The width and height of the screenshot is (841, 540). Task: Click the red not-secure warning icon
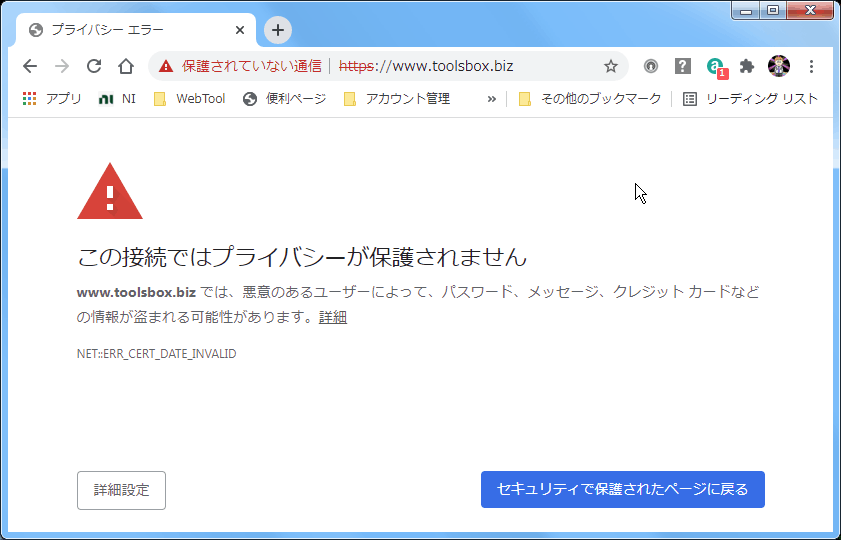pos(166,66)
